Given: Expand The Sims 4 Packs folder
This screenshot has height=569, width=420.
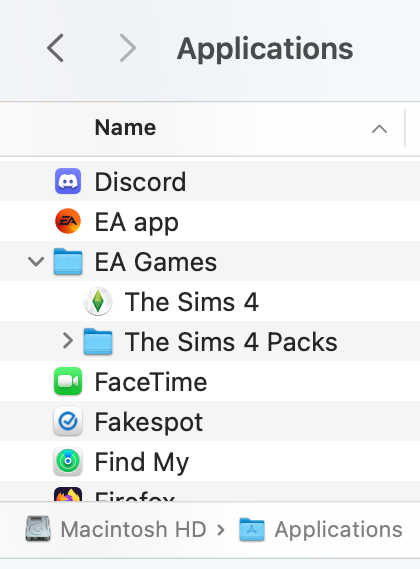Looking at the screenshot, I should [68, 341].
